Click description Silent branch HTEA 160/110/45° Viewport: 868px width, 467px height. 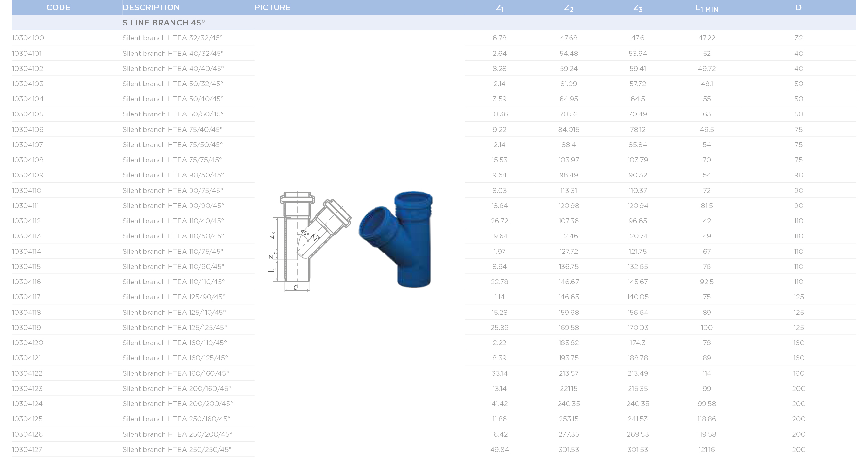pos(175,343)
